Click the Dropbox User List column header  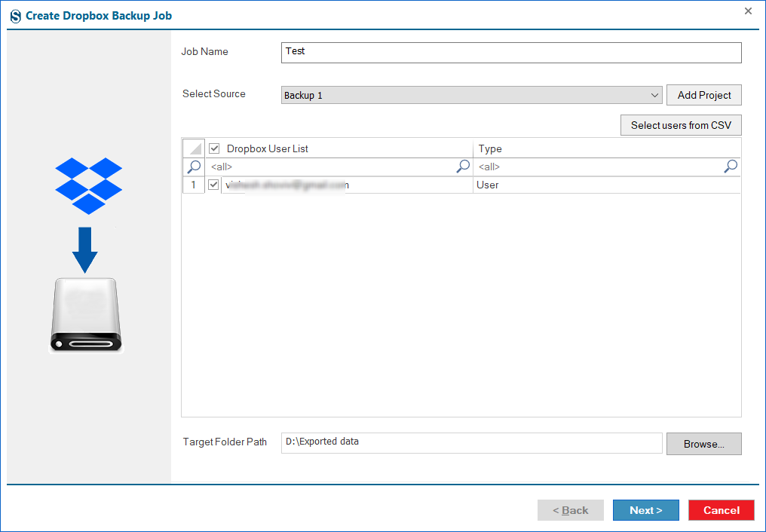(339, 148)
